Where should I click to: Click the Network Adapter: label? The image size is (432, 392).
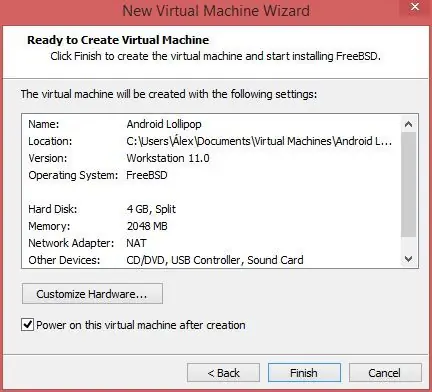point(71,243)
